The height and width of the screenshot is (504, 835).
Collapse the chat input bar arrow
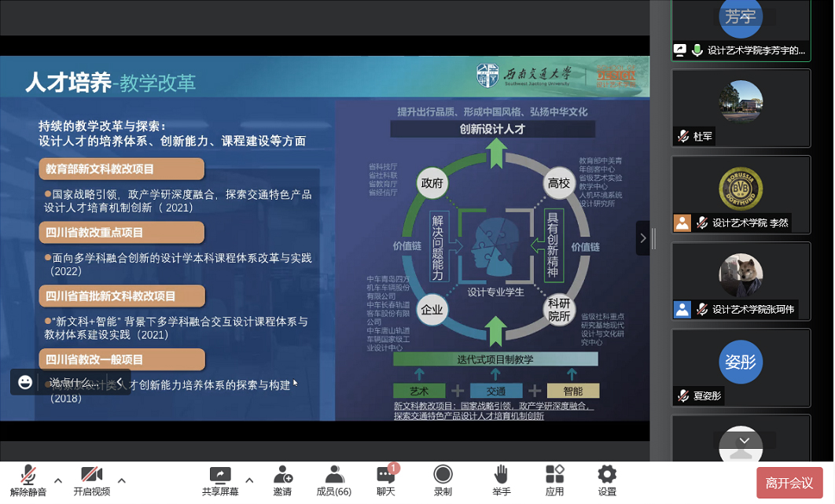coord(120,382)
